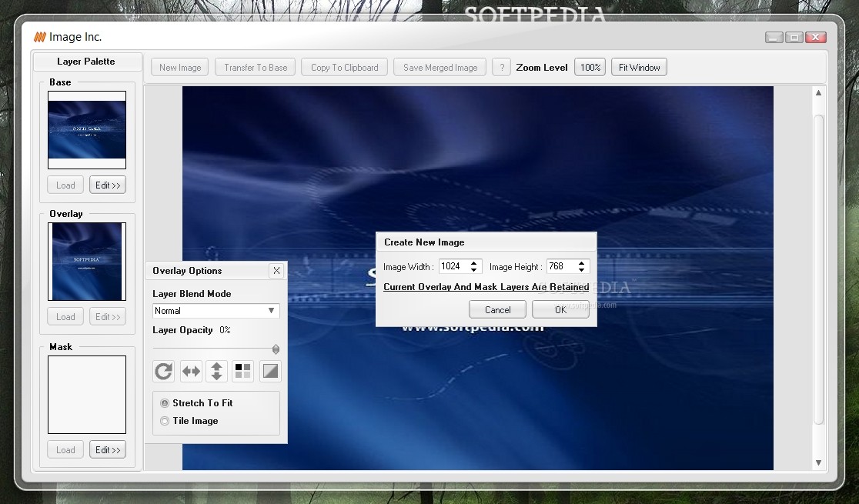Open Edit options for the Mask layer
The width and height of the screenshot is (859, 504).
(x=108, y=450)
